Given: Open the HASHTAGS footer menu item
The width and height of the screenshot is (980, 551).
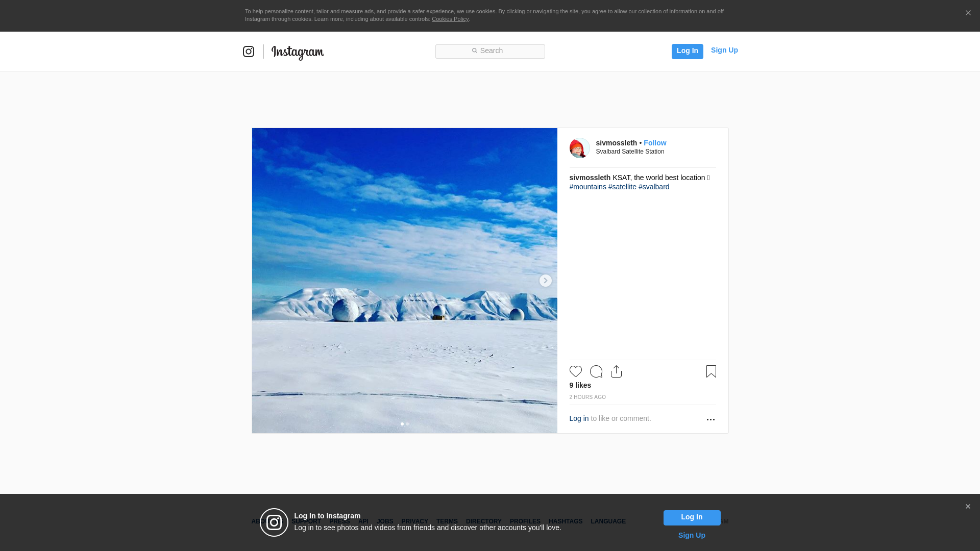Looking at the screenshot, I should 565,521.
